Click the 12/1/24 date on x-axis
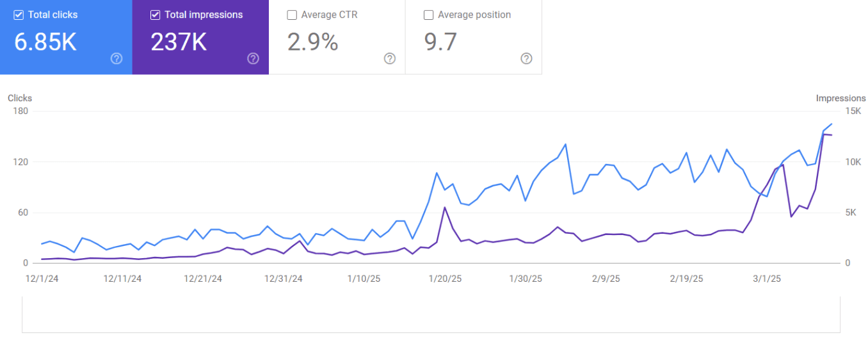The height and width of the screenshot is (351, 868). (x=41, y=279)
